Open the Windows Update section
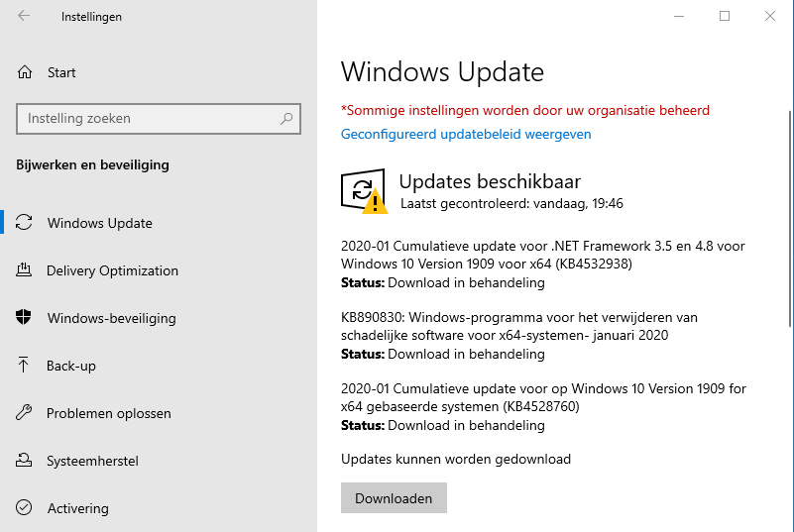The height and width of the screenshot is (532, 794). (x=99, y=223)
